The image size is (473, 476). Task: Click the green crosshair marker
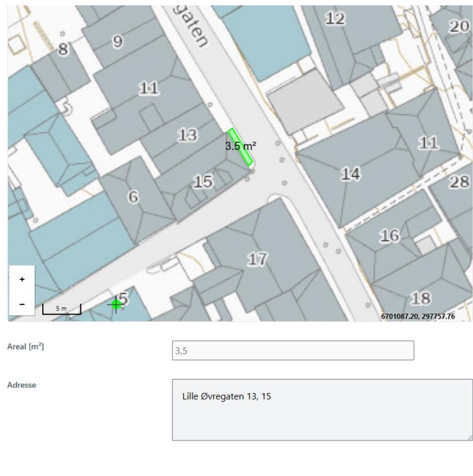coord(116,305)
